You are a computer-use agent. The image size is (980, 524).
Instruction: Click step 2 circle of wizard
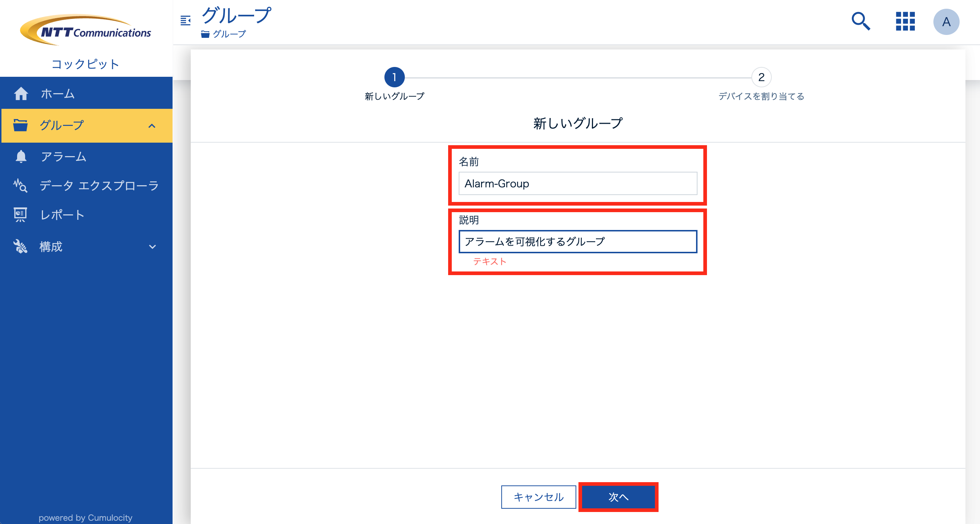(761, 77)
